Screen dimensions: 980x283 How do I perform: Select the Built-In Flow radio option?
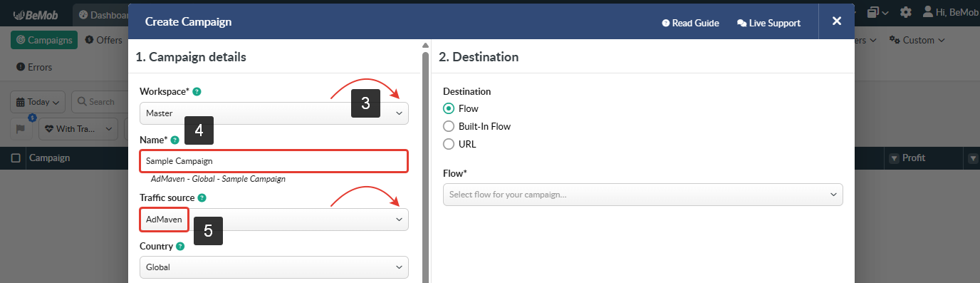pos(449,126)
